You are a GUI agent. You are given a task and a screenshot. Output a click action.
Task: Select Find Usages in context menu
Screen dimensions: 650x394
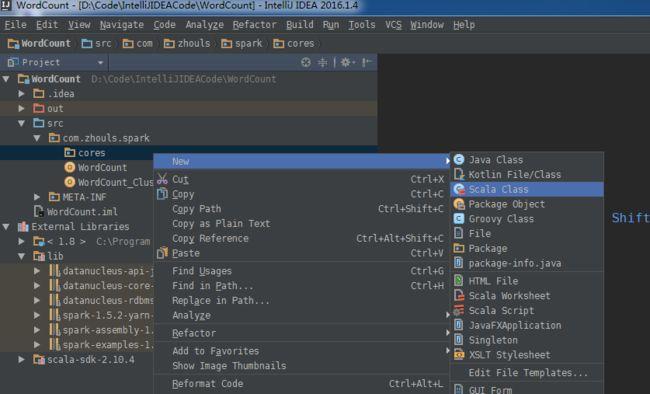pyautogui.click(x=302, y=271)
